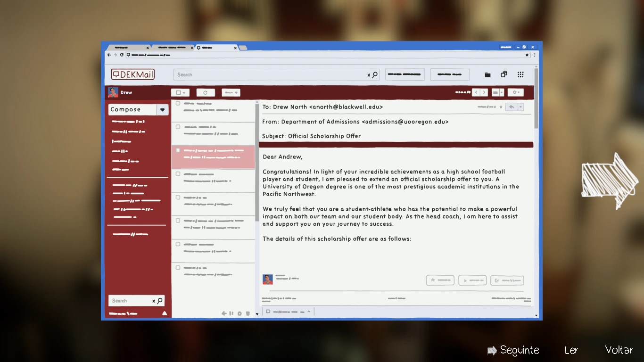Open the settings gear dropdown
Screen dimensions: 644x362
[516, 92]
